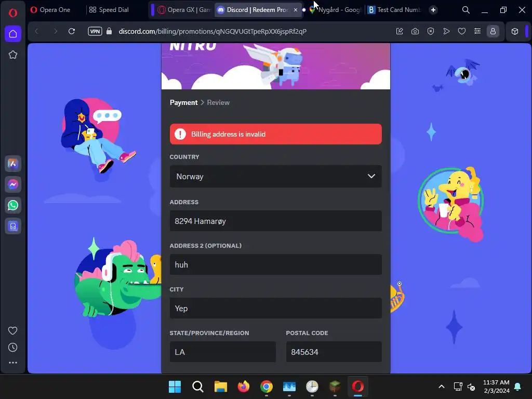Screen dimensions: 532x399
Task: Launch Firefox from the taskbar
Action: [243, 386]
